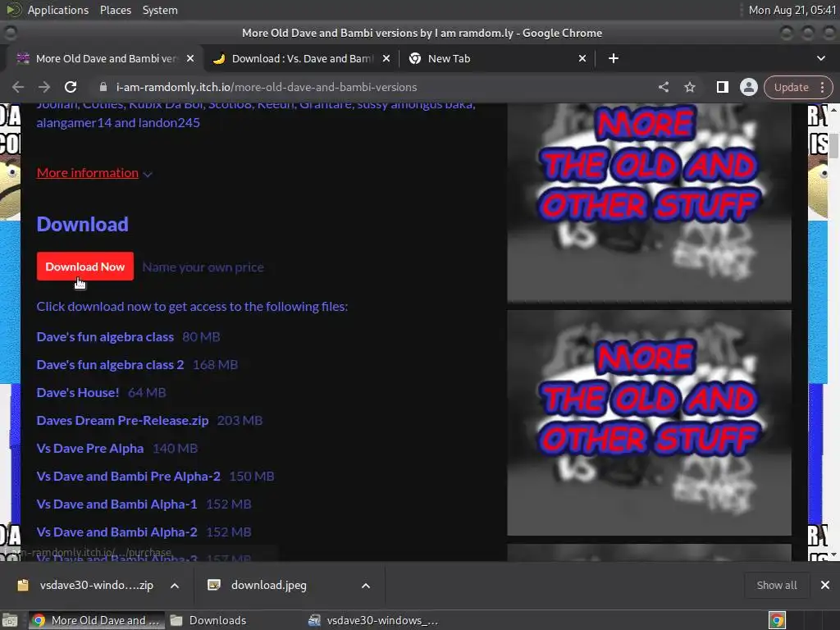The width and height of the screenshot is (840, 630).
Task: Open the System menu
Action: (x=160, y=10)
